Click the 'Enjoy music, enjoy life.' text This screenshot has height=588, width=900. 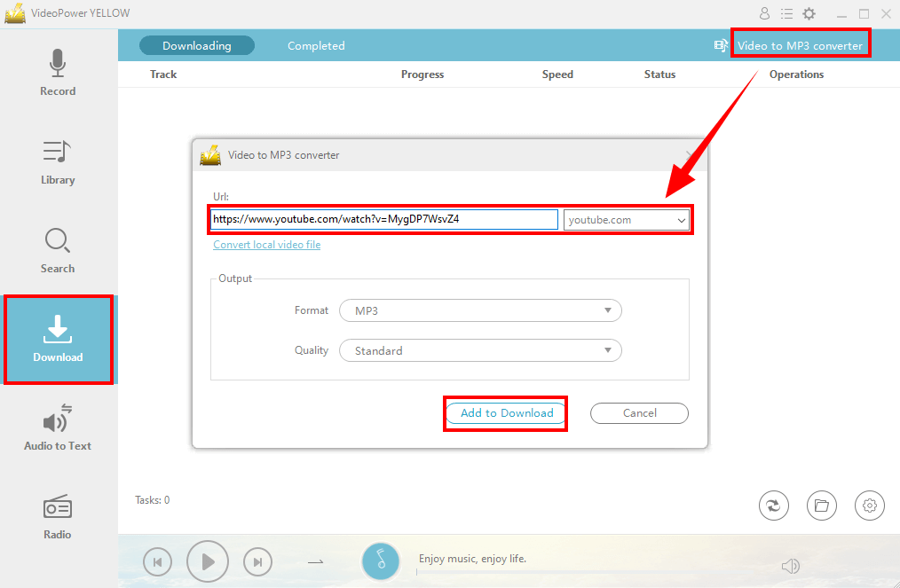click(472, 558)
